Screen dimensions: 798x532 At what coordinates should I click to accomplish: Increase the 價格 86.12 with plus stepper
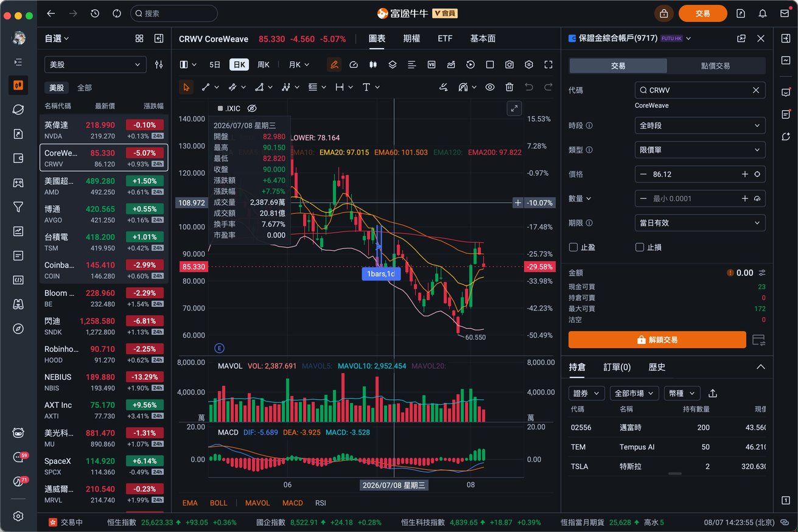point(744,174)
